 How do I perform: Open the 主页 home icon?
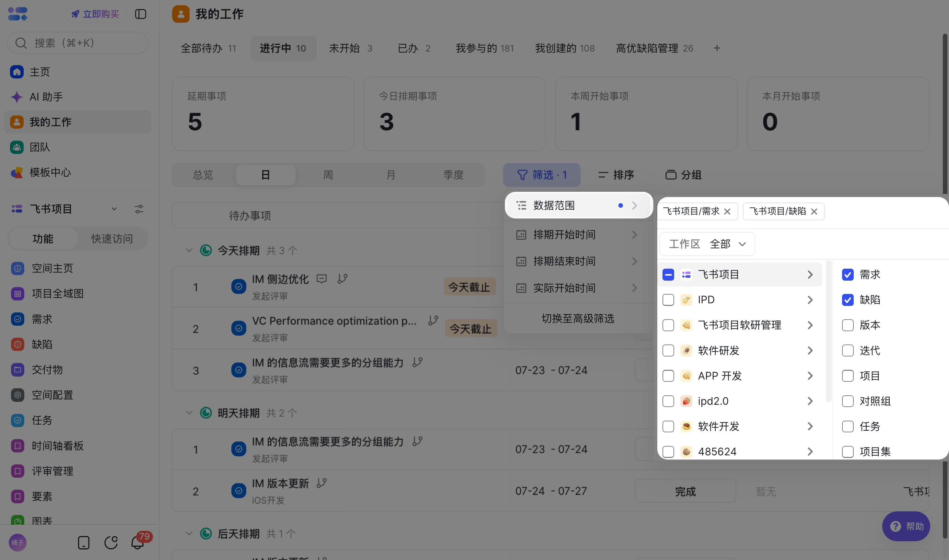17,72
